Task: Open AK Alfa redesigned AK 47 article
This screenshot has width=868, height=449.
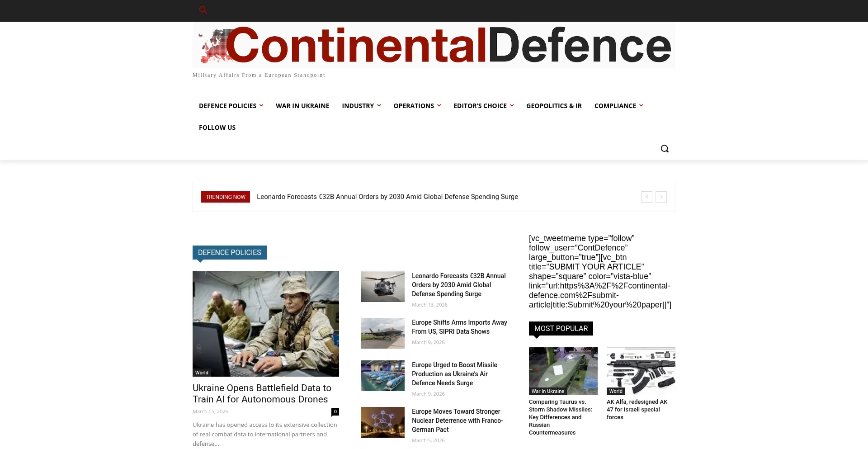Action: coord(637,409)
